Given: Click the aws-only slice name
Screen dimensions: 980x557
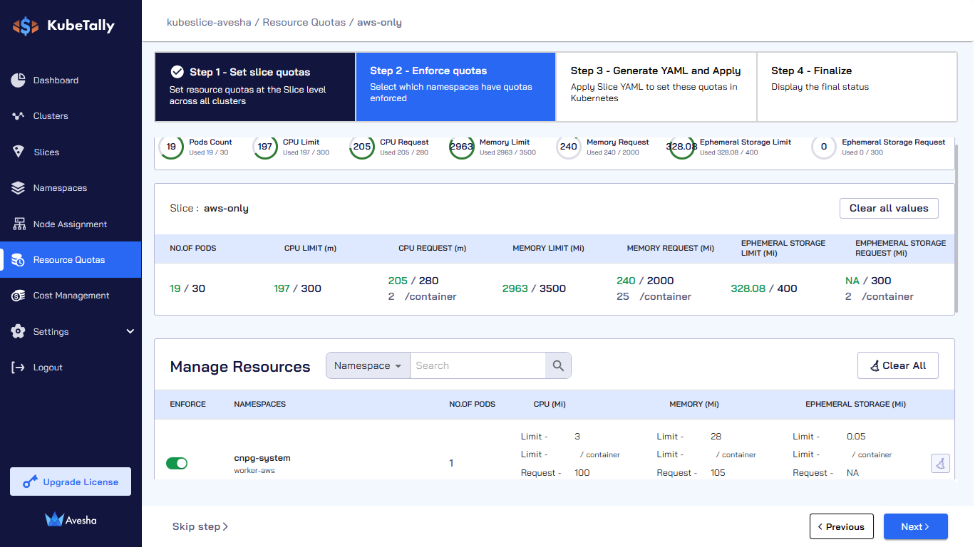Looking at the screenshot, I should point(226,209).
